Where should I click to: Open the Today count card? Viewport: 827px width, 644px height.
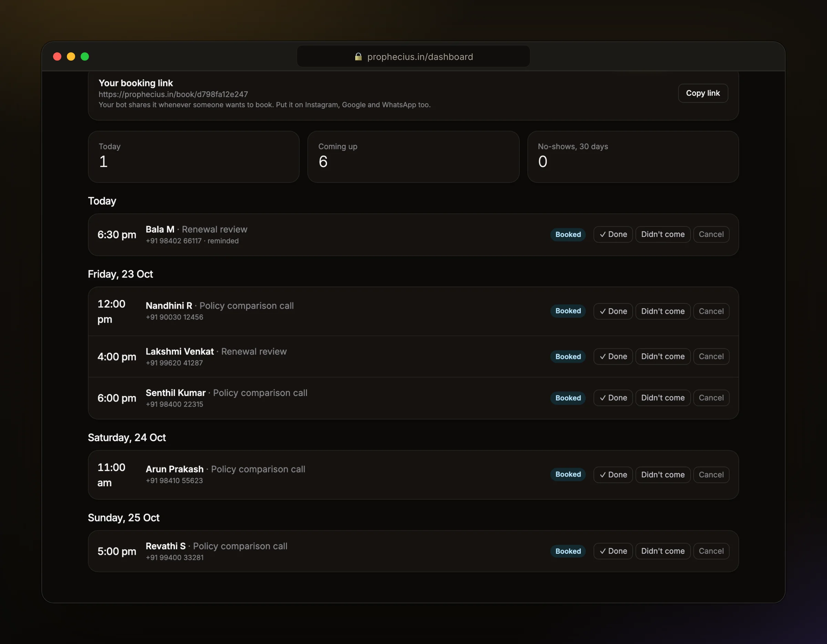click(x=194, y=157)
